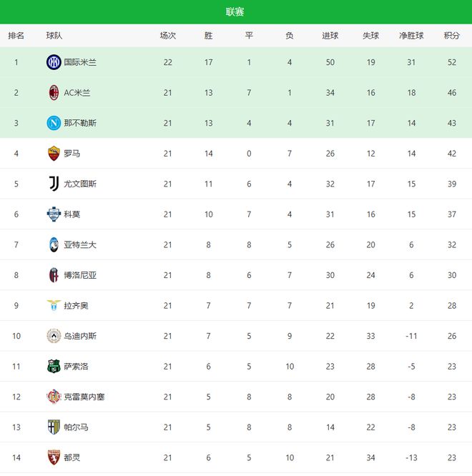This screenshot has height=476, width=472.
Task: Select the Napoli team badge
Action: pyautogui.click(x=54, y=123)
